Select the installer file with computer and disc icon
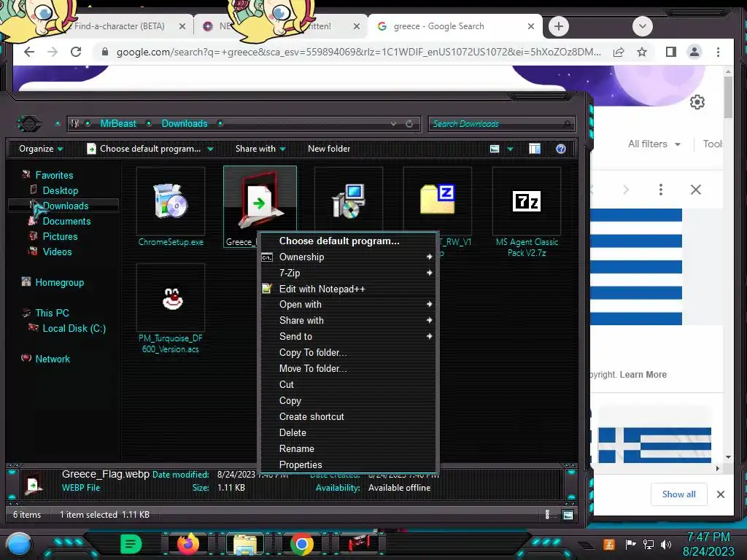Image resolution: width=747 pixels, height=560 pixels. pyautogui.click(x=348, y=201)
